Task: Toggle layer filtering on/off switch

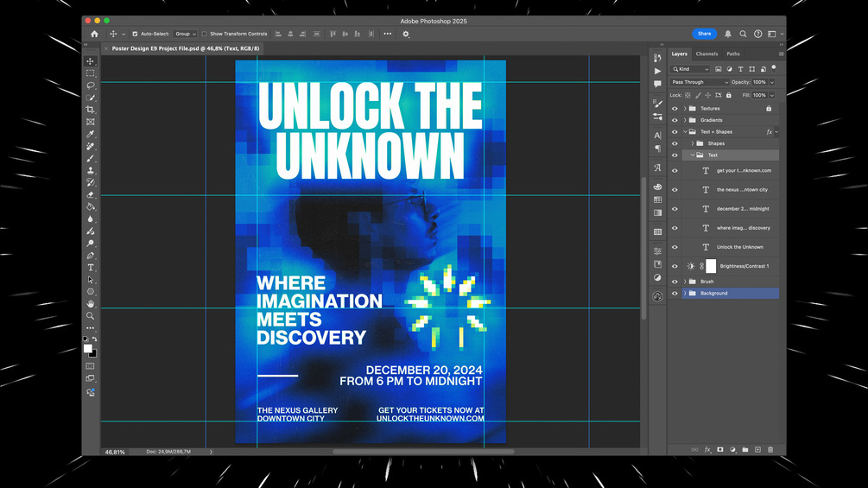Action: [774, 68]
